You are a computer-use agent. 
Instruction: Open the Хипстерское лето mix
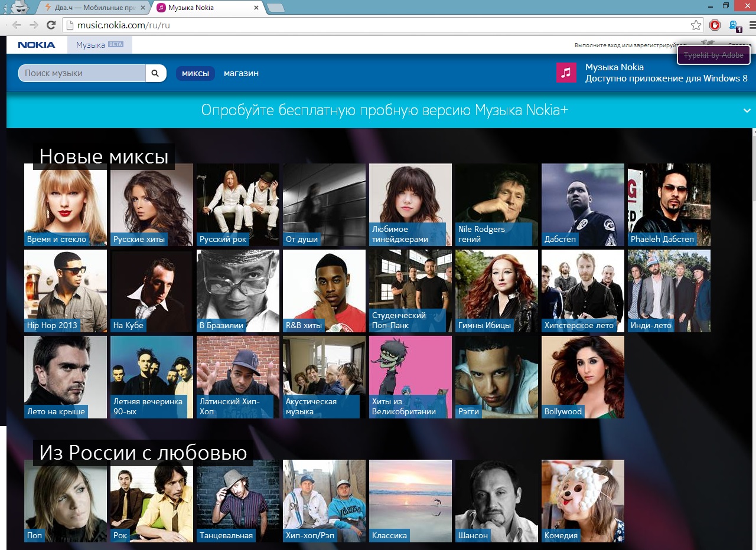(583, 291)
